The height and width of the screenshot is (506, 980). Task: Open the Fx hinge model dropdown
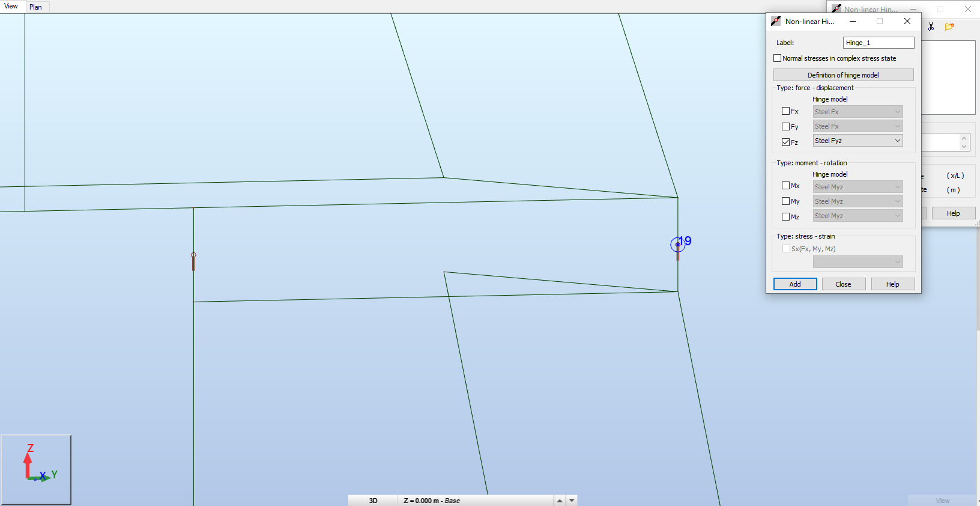coord(857,112)
